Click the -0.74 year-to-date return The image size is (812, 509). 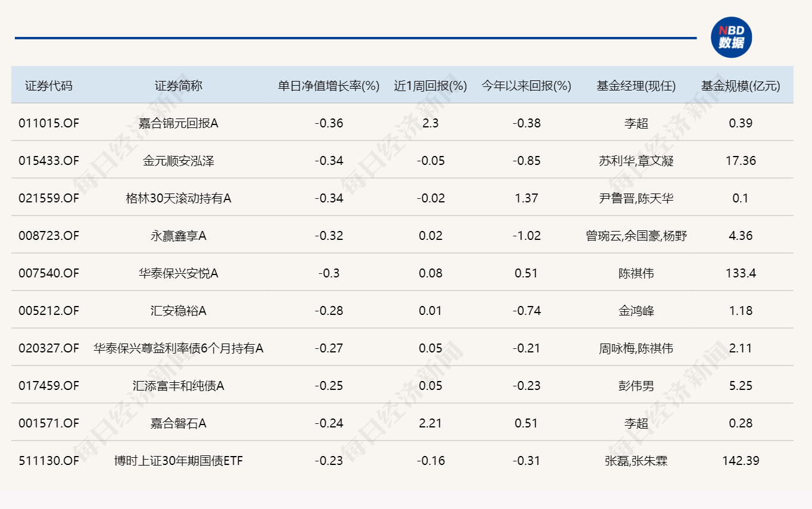click(527, 311)
